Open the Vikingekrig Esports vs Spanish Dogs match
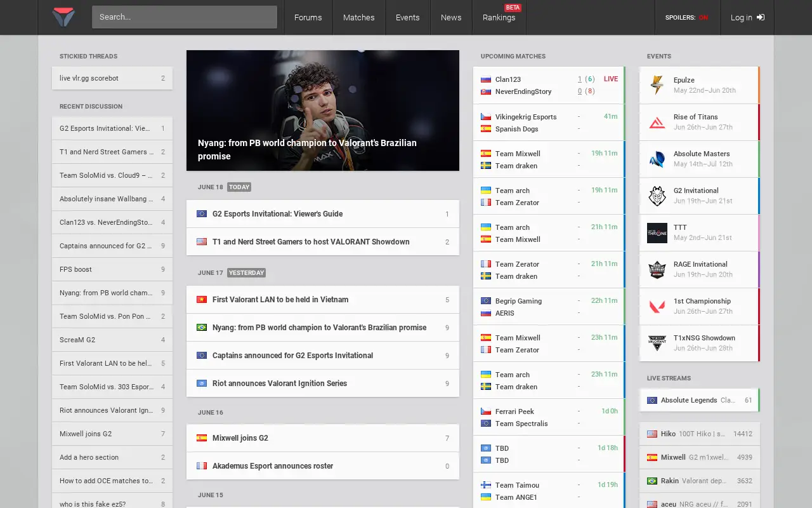The image size is (812, 508). pos(549,123)
